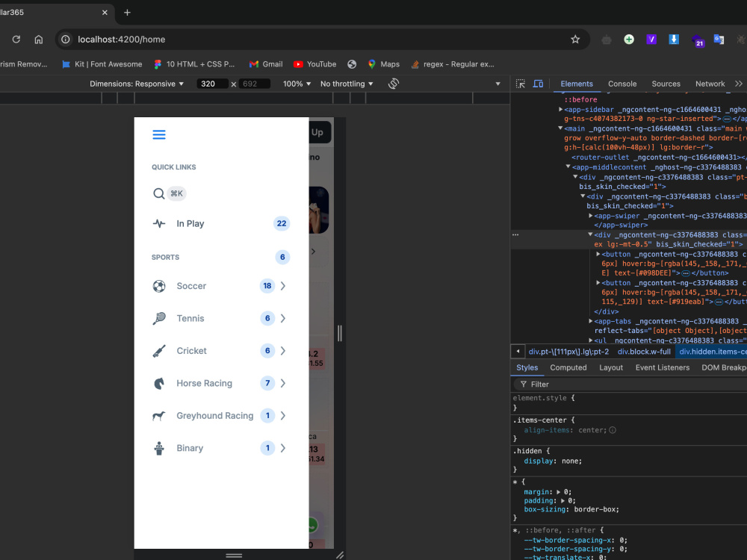Open the Event Listeners pane

pyautogui.click(x=662, y=367)
